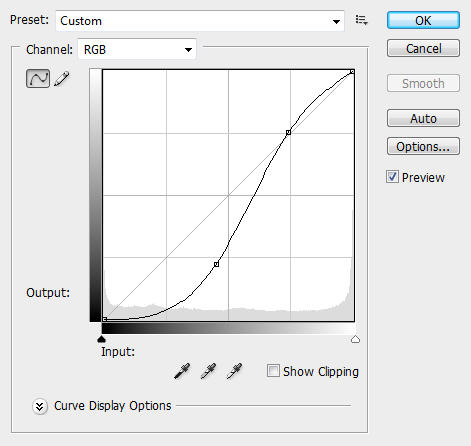The image size is (471, 446).
Task: Open the Preset dropdown showing Custom
Action: click(200, 21)
